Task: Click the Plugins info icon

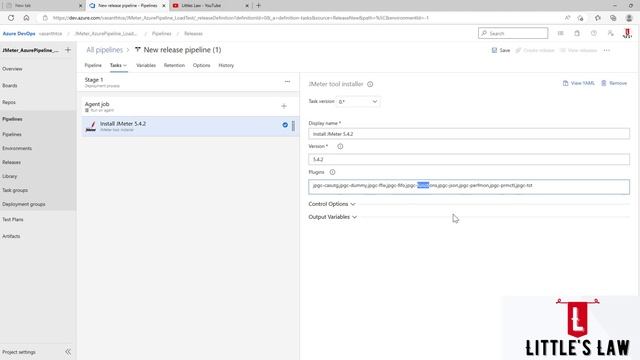Action: (x=332, y=172)
